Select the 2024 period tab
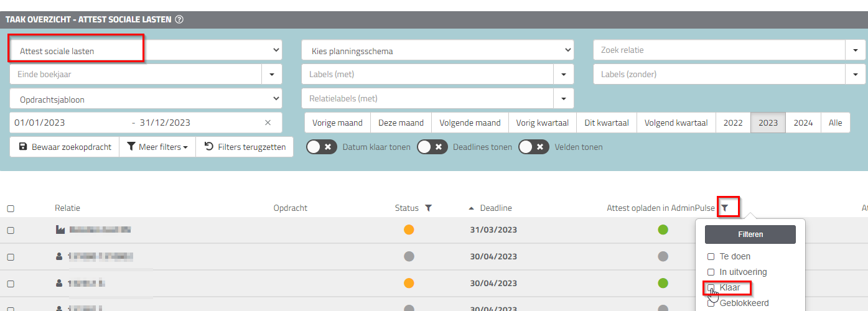The width and height of the screenshot is (868, 311). (803, 123)
